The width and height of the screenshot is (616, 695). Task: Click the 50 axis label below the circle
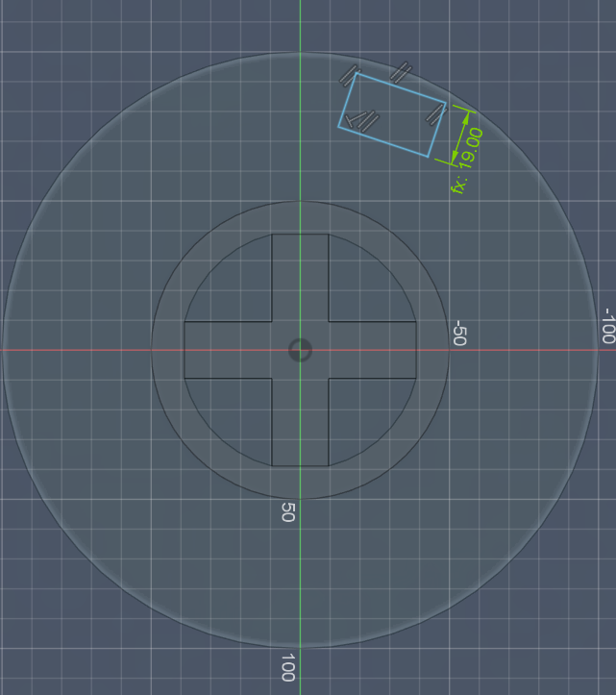pos(288,512)
